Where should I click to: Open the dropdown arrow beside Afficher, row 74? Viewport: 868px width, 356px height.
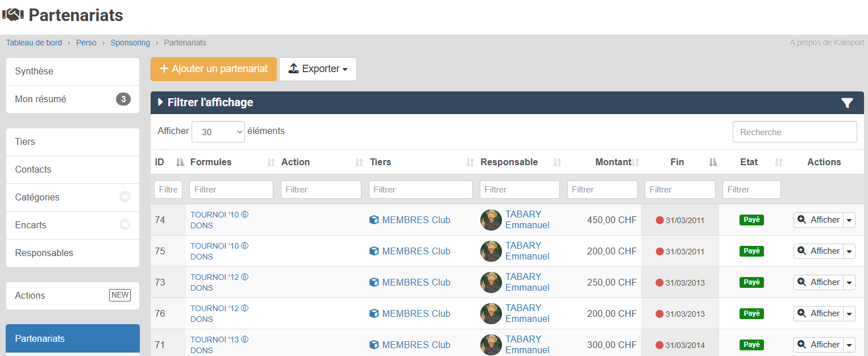(849, 220)
